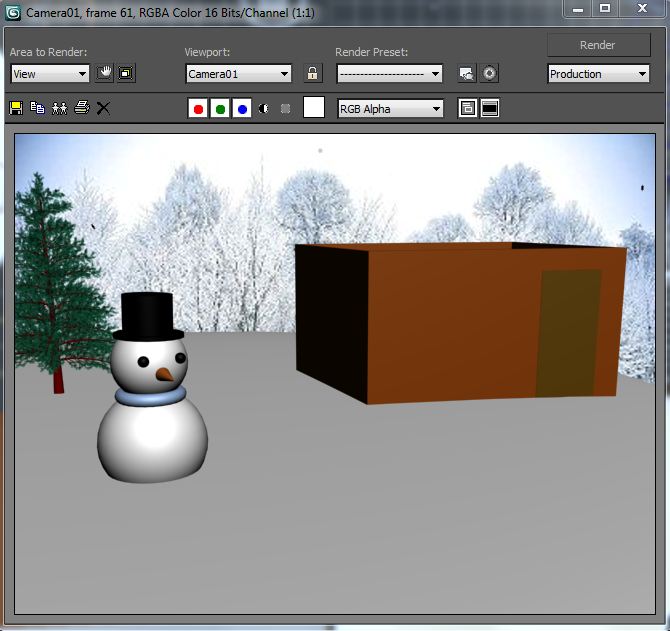Click the rendered snowman image area
670x631 pixels.
[x=335, y=374]
